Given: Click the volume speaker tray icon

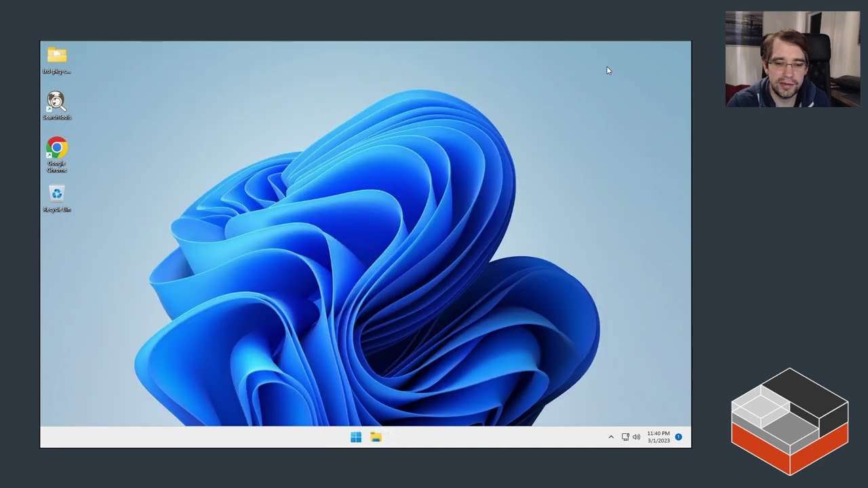Looking at the screenshot, I should coord(637,437).
